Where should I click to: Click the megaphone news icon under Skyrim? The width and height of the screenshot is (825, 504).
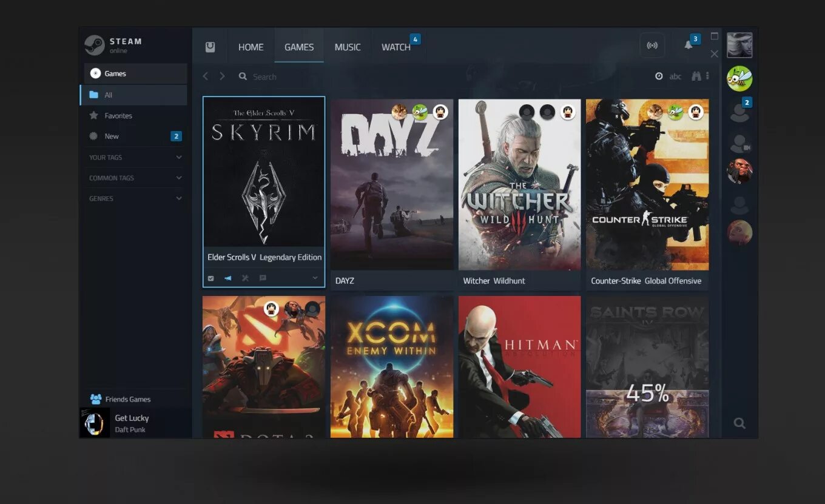[x=228, y=278]
